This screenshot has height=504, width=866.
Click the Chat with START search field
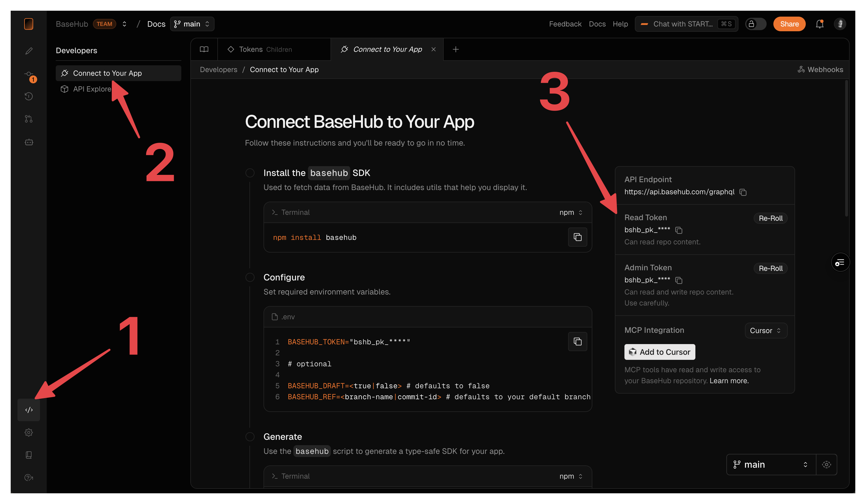click(686, 24)
